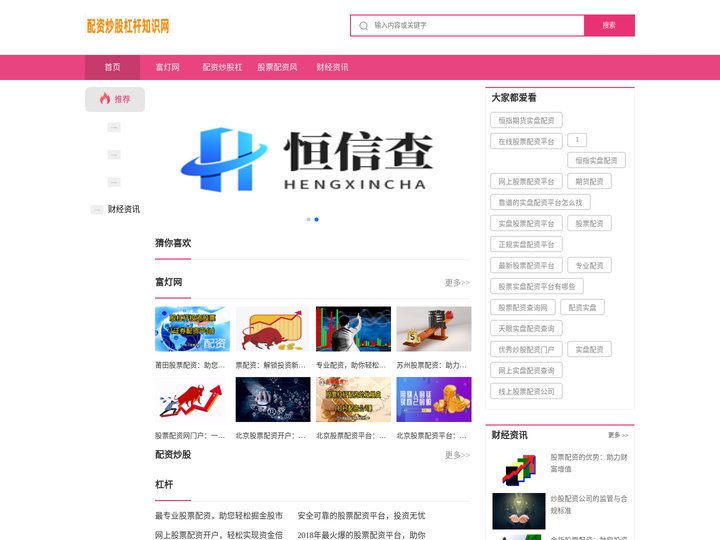
Task: Open the 首页 navigation tab
Action: pos(112,67)
